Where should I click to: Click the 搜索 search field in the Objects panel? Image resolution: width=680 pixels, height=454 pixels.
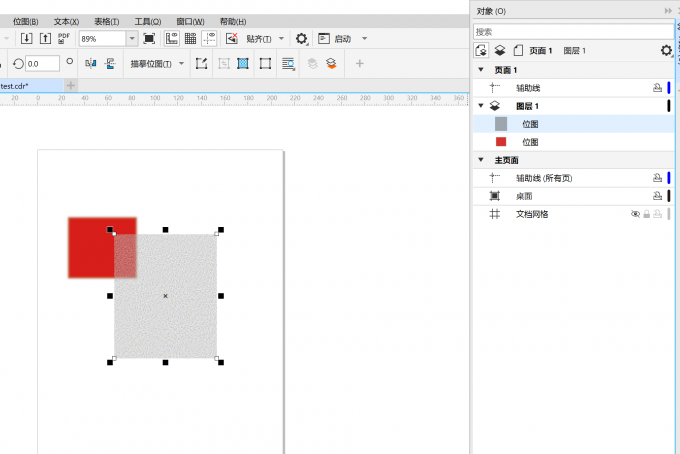click(573, 32)
